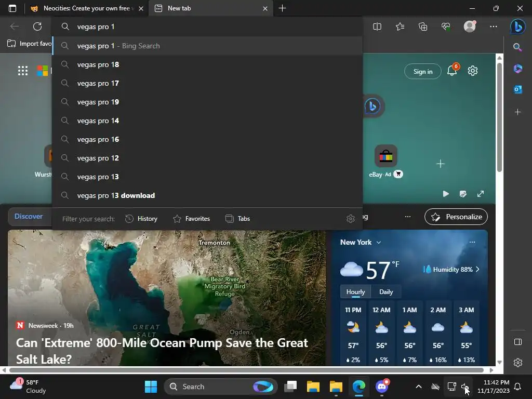Viewport: 532px width, 399px height.
Task: Open the taskbar weather widget
Action: click(28, 387)
